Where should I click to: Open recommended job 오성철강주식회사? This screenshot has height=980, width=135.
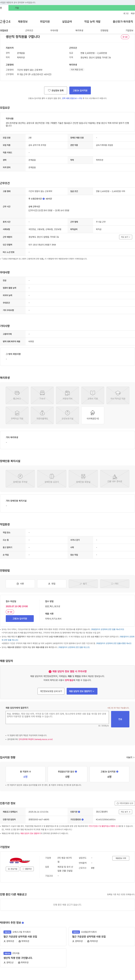click(x=102, y=937)
